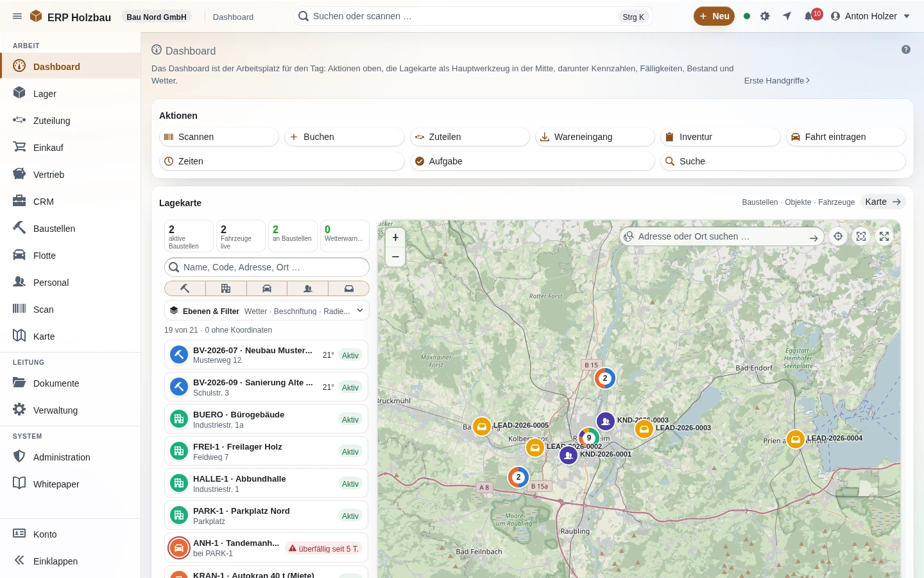Viewport: 924px width, 578px height.
Task: Open Lager in sidebar
Action: click(71, 94)
